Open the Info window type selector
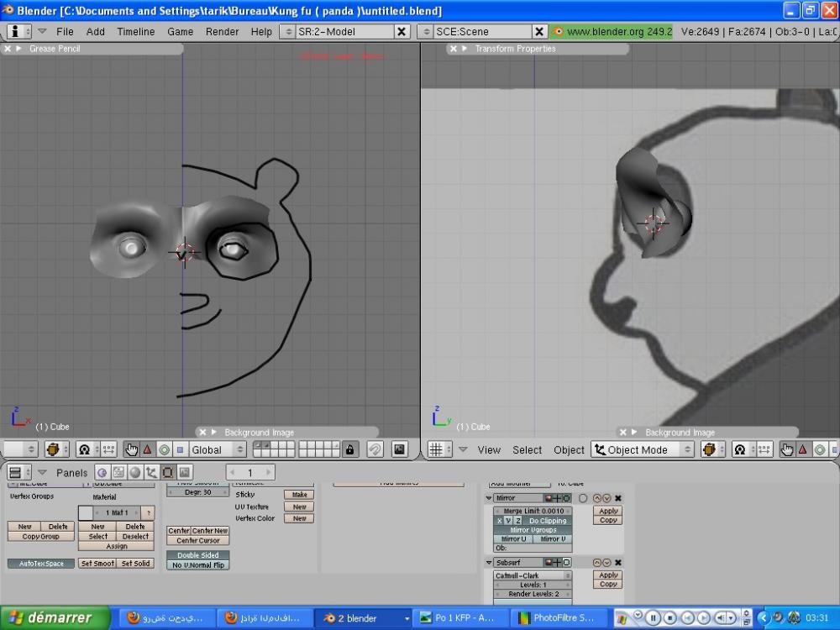840x630 pixels. click(18, 32)
